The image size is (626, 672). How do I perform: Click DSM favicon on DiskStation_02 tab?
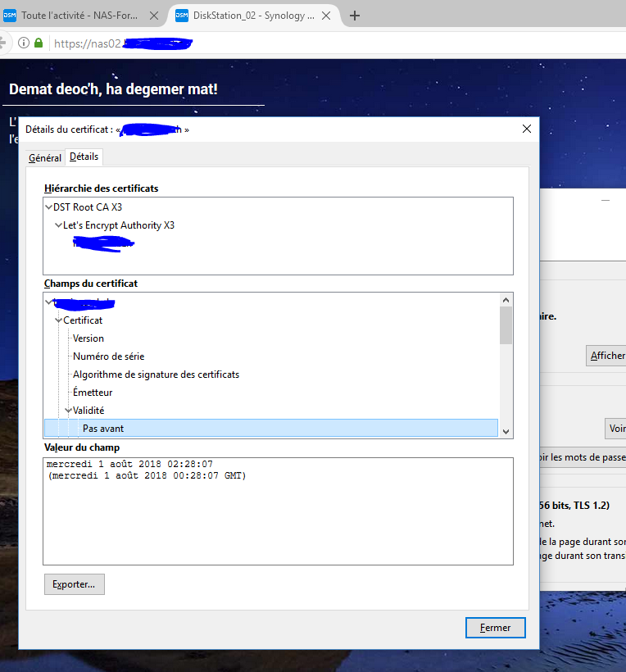pos(182,16)
